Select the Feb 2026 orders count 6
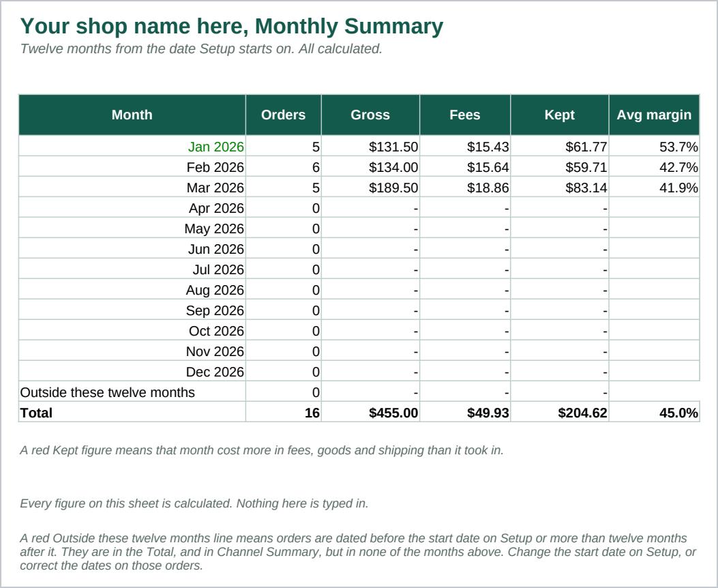The image size is (718, 588). tap(284, 167)
